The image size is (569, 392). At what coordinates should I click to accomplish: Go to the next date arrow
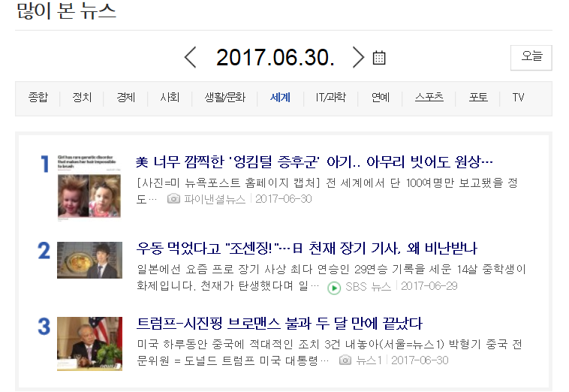click(x=358, y=57)
